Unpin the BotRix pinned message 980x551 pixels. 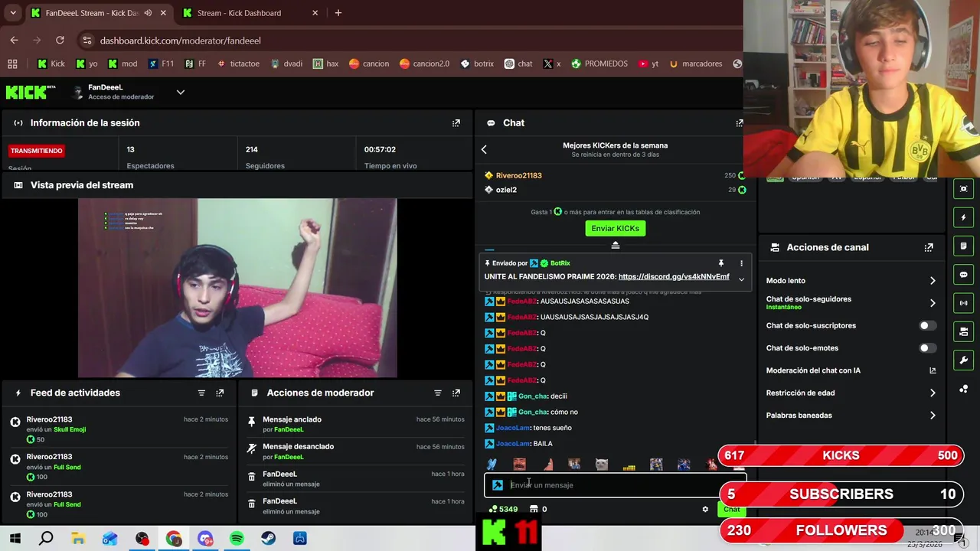pyautogui.click(x=720, y=263)
